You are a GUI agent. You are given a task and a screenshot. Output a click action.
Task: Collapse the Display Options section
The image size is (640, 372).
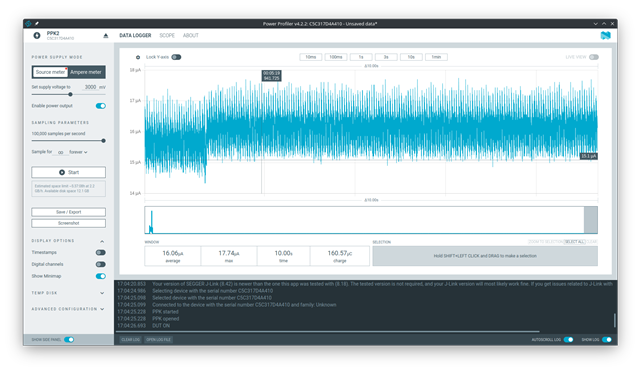[x=102, y=241]
